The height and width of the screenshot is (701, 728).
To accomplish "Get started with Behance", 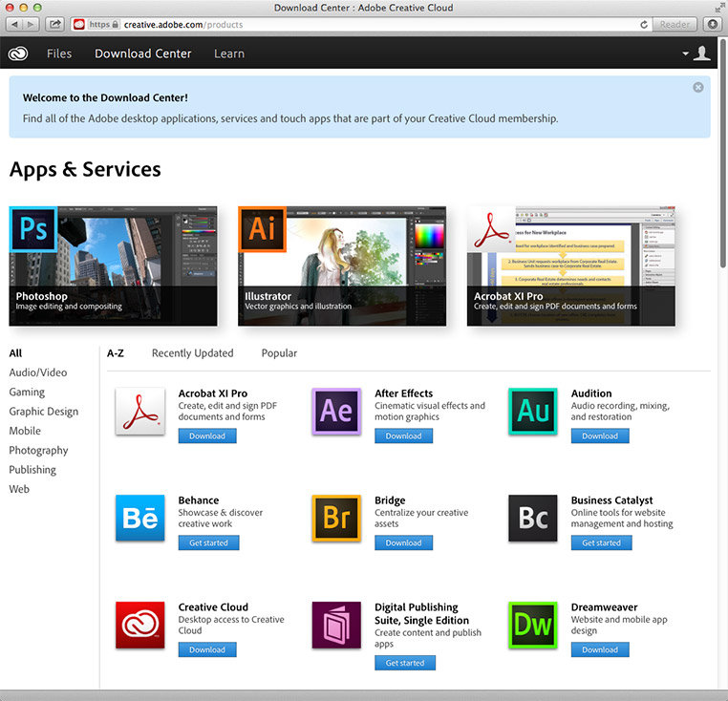I will tap(209, 542).
